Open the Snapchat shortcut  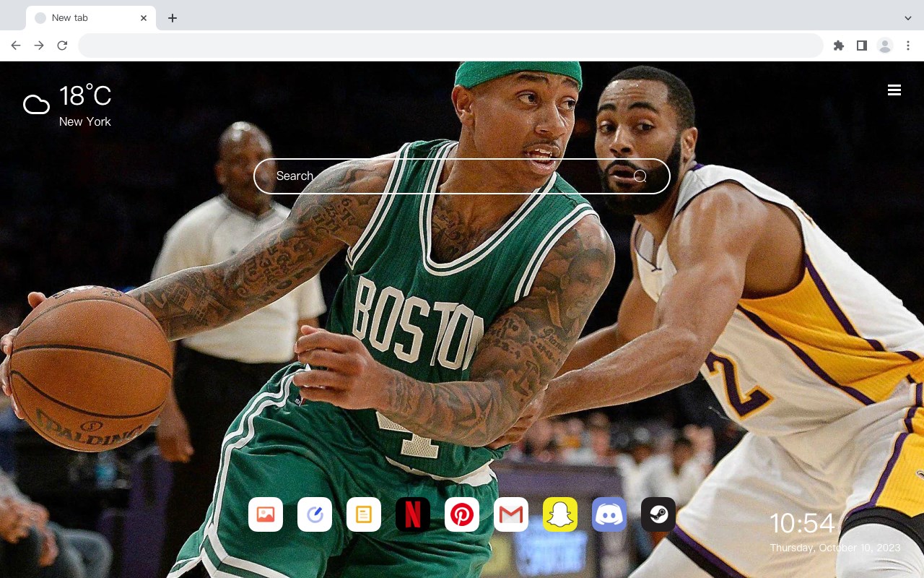[x=560, y=514]
